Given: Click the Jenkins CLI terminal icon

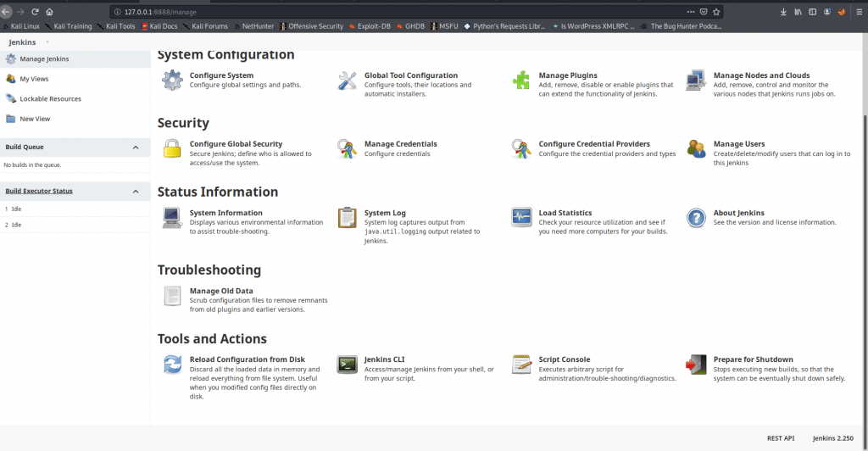Looking at the screenshot, I should (x=347, y=365).
